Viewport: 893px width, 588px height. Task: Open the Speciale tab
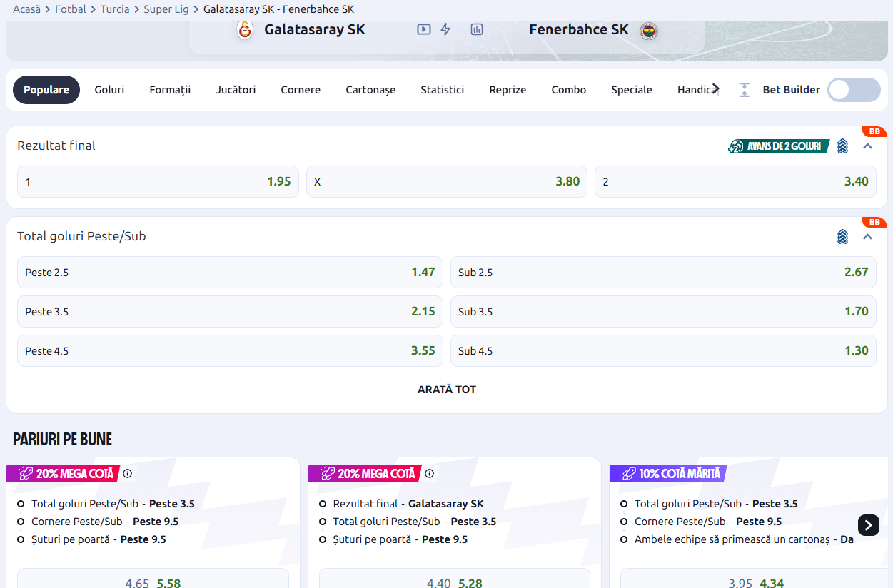click(632, 90)
